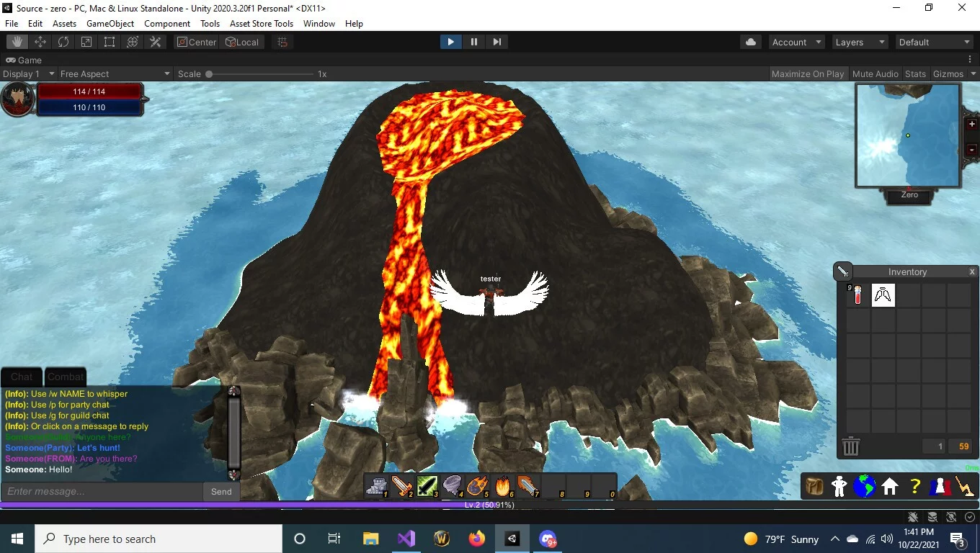Screen dimensions: 980x553
Task: Expand the Gizmos dropdown arrow
Action: [x=973, y=73]
